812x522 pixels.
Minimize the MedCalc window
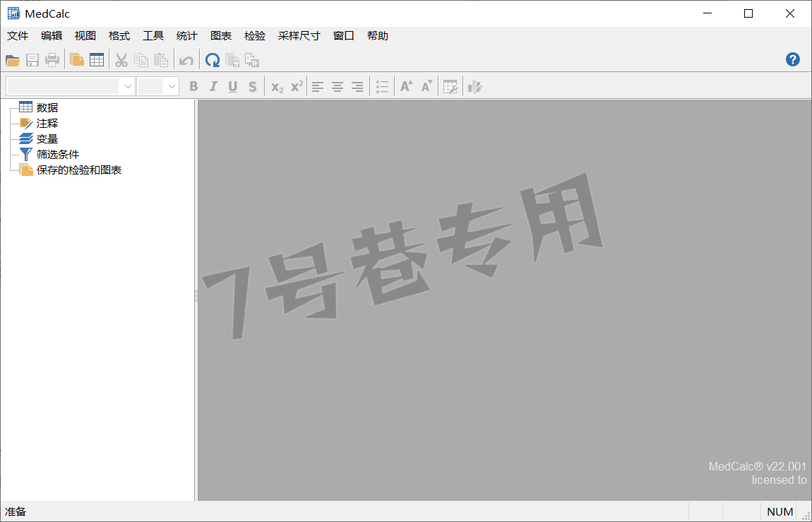pos(707,13)
